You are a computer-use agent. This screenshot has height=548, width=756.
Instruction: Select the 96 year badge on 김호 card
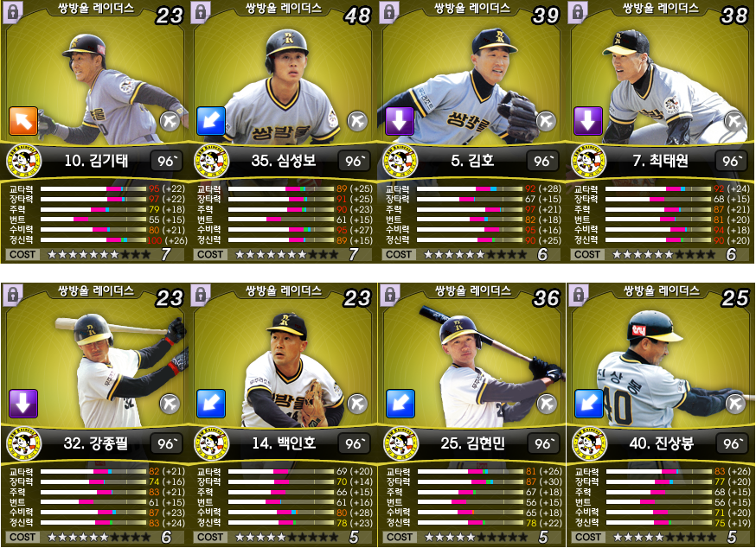click(543, 161)
